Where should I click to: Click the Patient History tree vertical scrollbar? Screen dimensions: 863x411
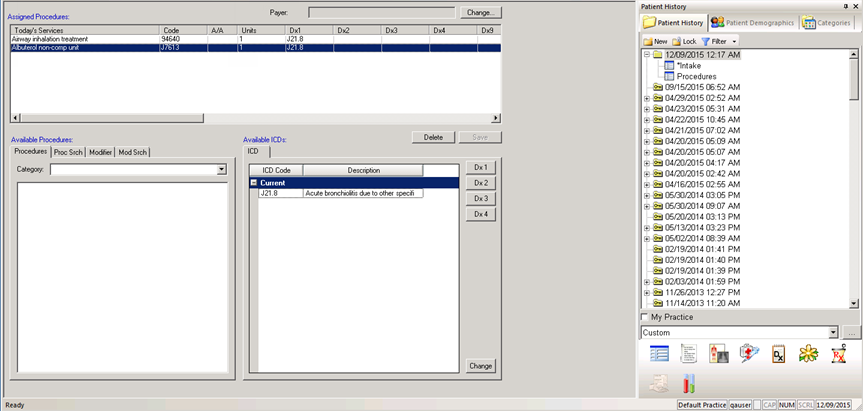854,179
